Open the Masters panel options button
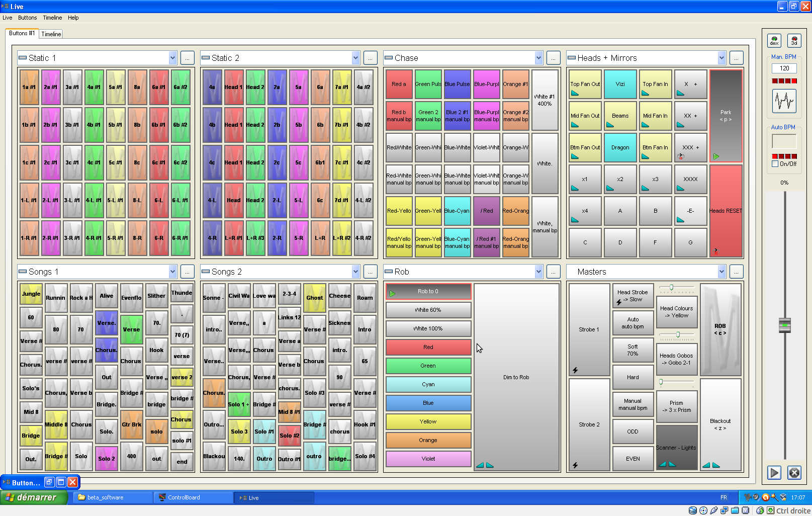812x516 pixels. click(736, 272)
